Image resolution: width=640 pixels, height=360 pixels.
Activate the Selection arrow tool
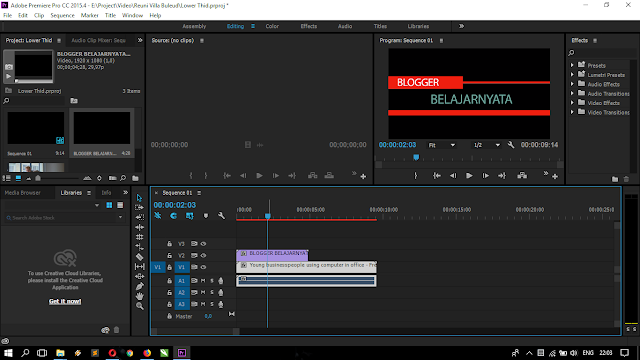point(140,198)
